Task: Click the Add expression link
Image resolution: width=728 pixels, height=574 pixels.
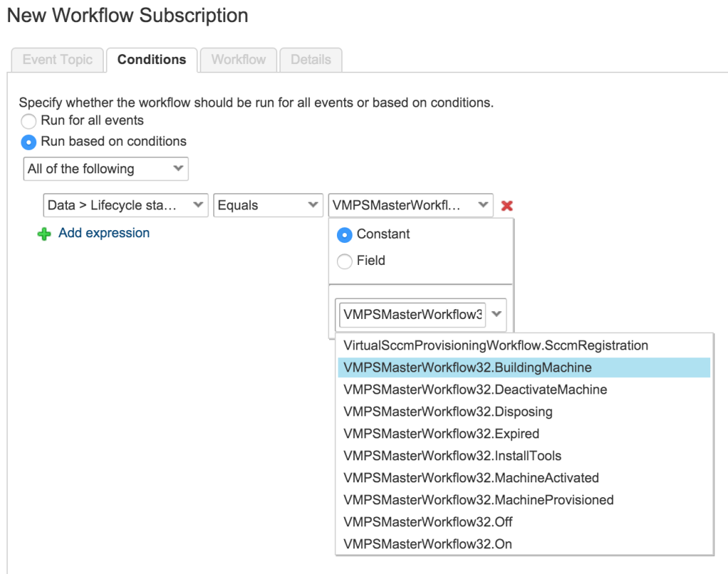Action: tap(104, 233)
